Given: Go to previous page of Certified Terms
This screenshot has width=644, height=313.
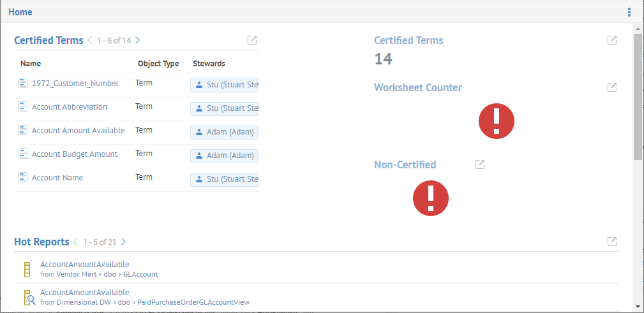Looking at the screenshot, I should coord(90,41).
